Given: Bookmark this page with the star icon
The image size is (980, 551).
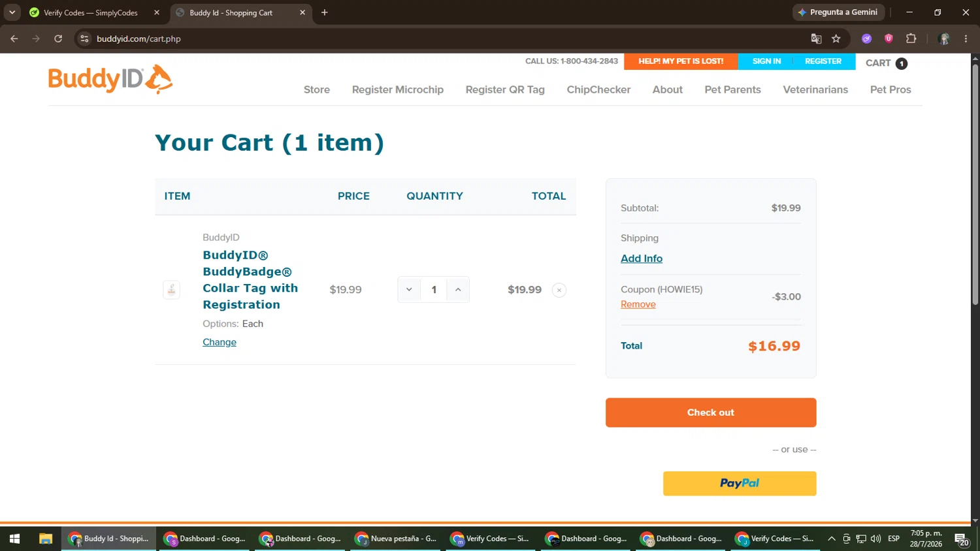Looking at the screenshot, I should [x=836, y=39].
